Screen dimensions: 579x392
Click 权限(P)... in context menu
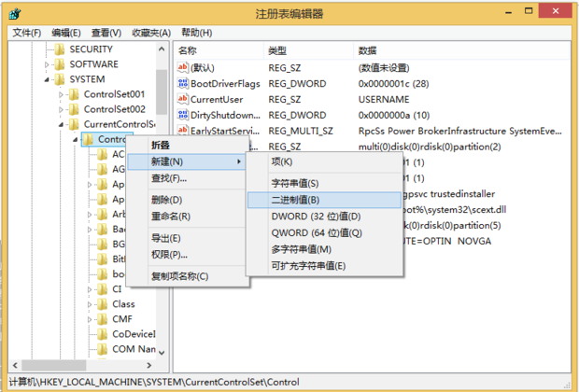click(x=169, y=254)
